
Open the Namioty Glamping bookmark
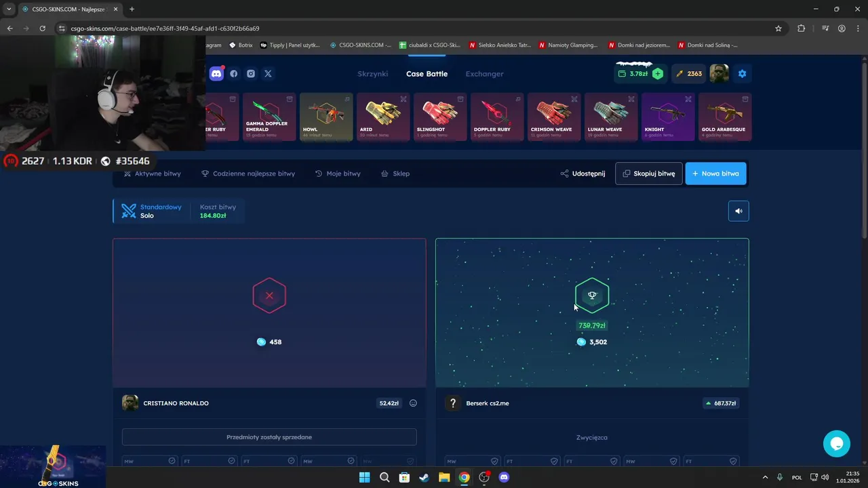coord(568,45)
